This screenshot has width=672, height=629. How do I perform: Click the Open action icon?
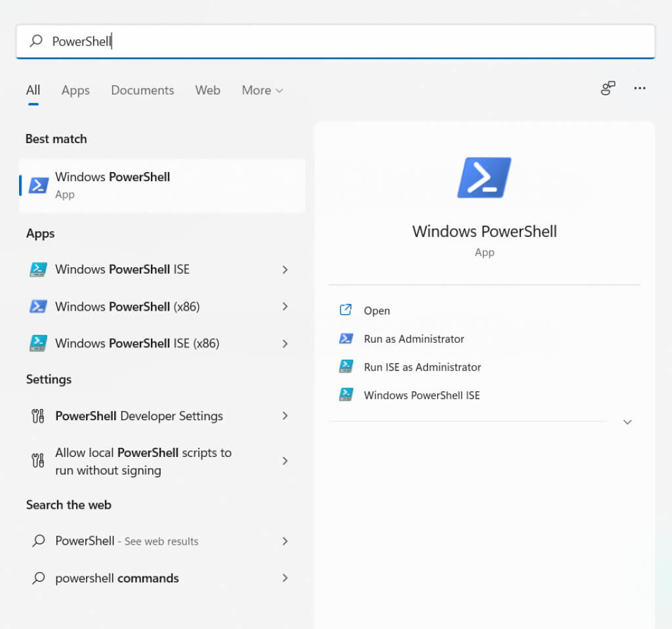click(345, 310)
